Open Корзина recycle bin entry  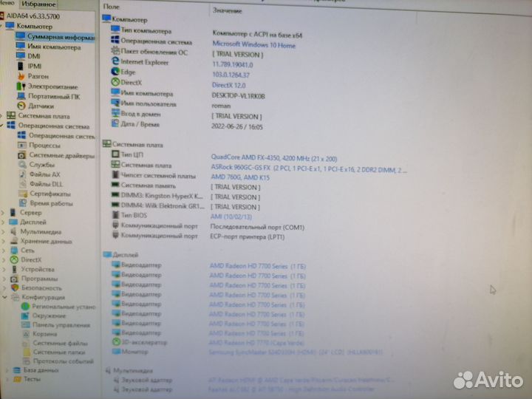pyautogui.click(x=44, y=334)
